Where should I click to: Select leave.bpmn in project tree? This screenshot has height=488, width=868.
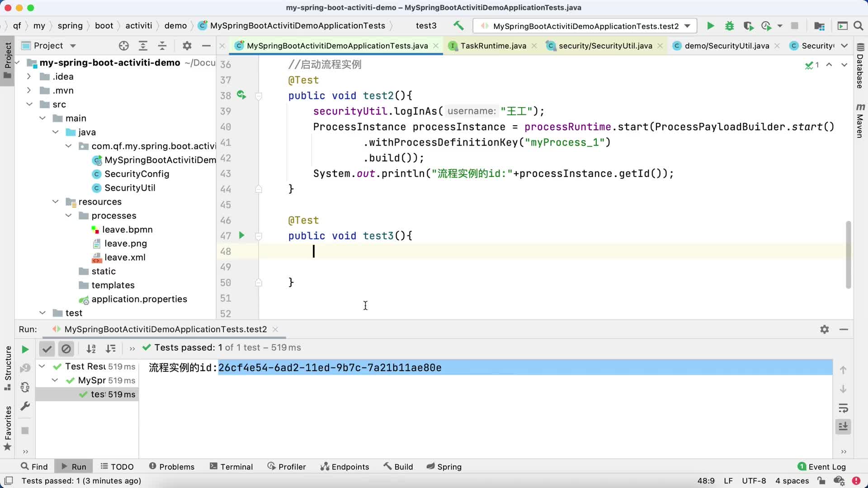pos(127,230)
